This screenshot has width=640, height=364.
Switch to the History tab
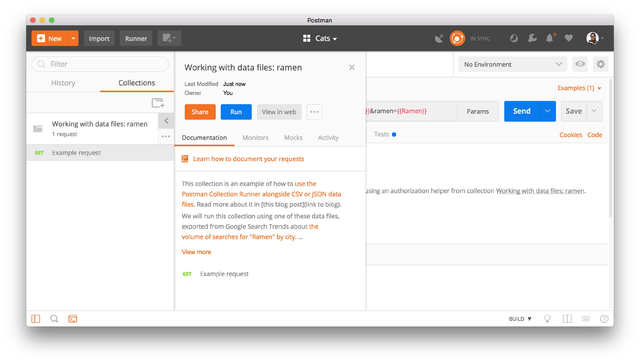[x=63, y=83]
